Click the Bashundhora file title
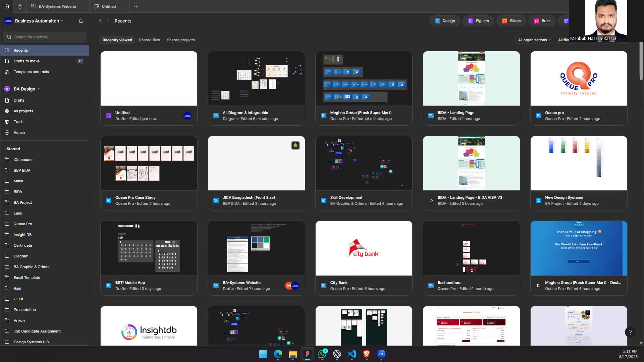 (449, 283)
